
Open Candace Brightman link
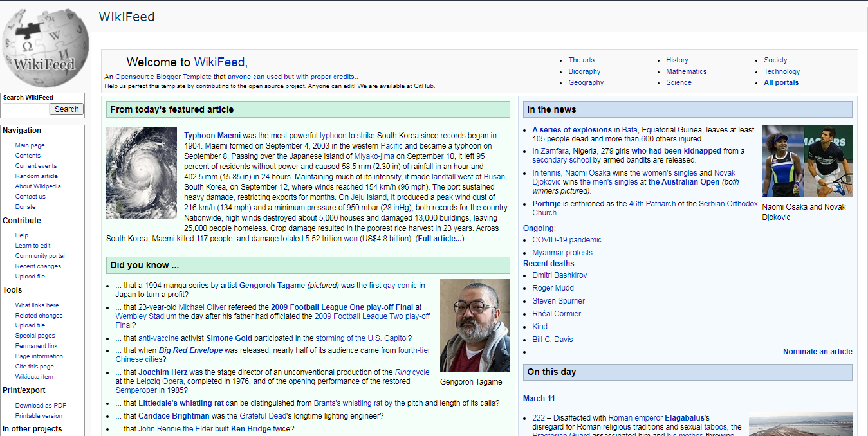click(174, 416)
